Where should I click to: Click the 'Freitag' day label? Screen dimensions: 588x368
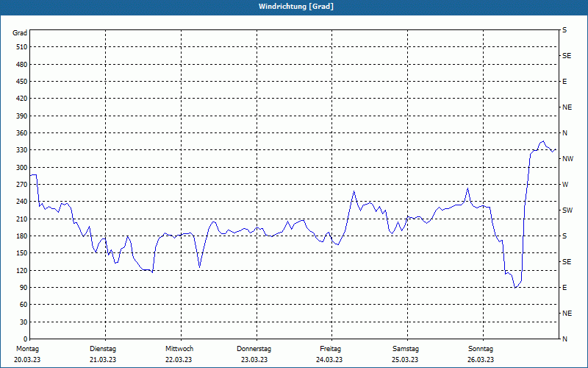click(x=330, y=349)
